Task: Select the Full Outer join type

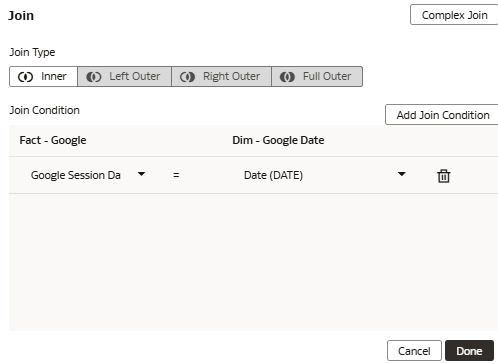Action: pos(317,76)
